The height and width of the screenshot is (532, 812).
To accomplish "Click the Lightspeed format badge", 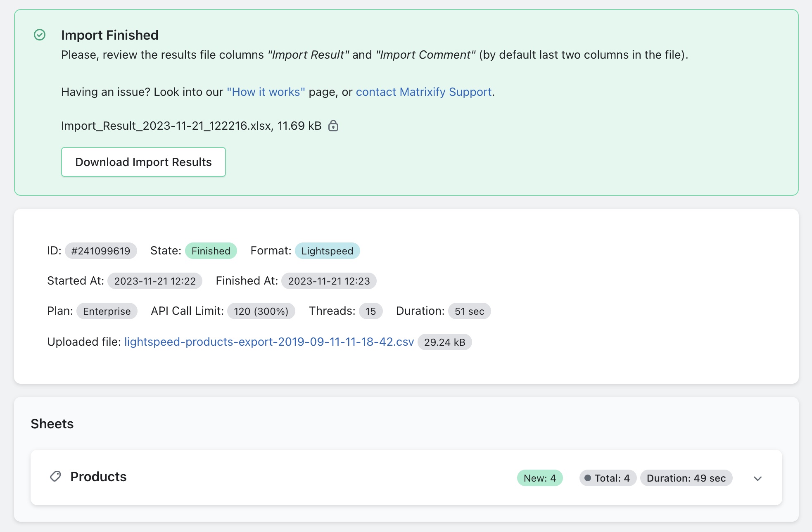I will tap(327, 251).
